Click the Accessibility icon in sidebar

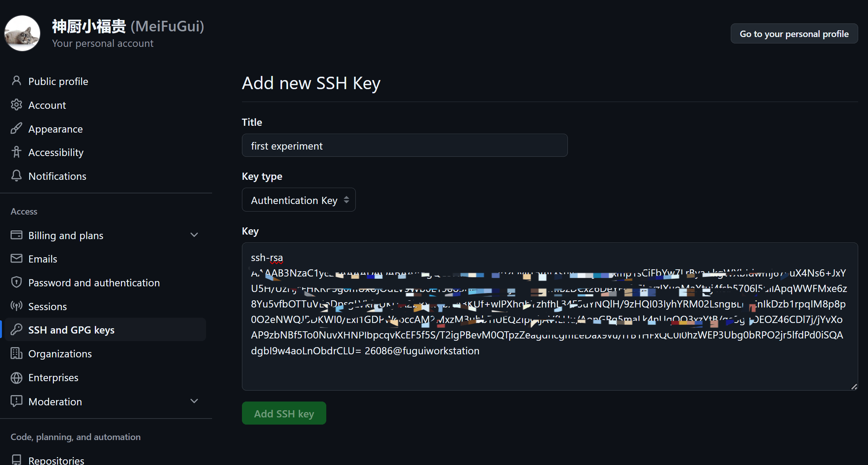pos(16,152)
